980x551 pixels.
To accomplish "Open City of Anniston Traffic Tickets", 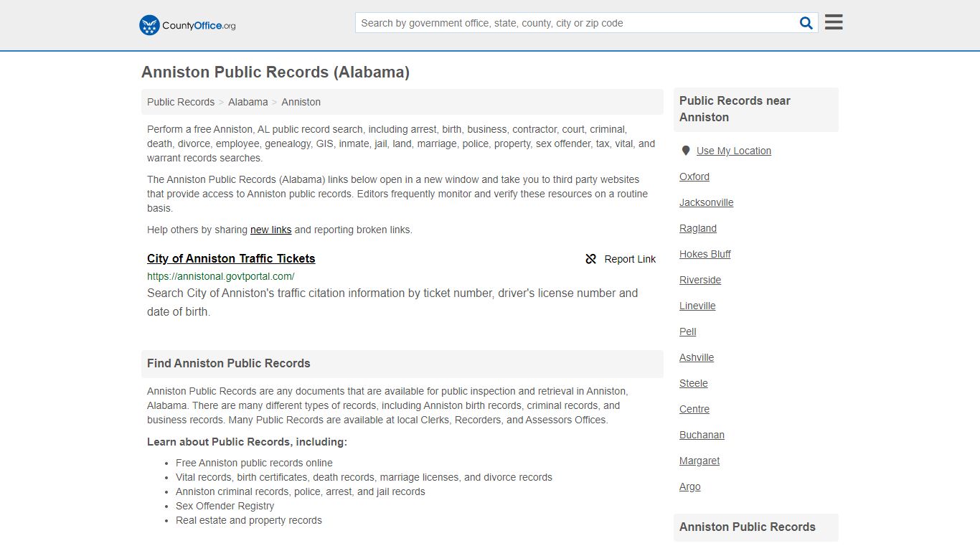I will (231, 258).
